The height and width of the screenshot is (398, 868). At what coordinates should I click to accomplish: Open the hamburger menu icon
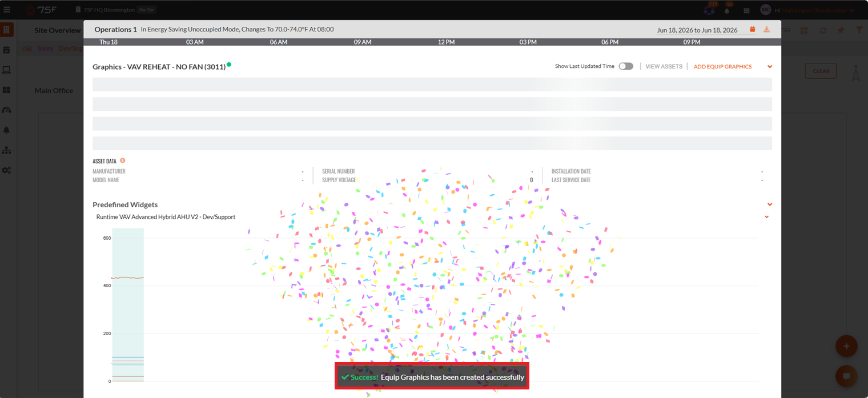tap(7, 10)
